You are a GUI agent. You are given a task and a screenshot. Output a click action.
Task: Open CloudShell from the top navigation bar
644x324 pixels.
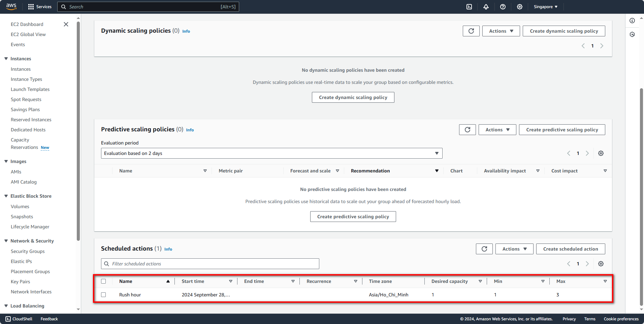tap(469, 7)
